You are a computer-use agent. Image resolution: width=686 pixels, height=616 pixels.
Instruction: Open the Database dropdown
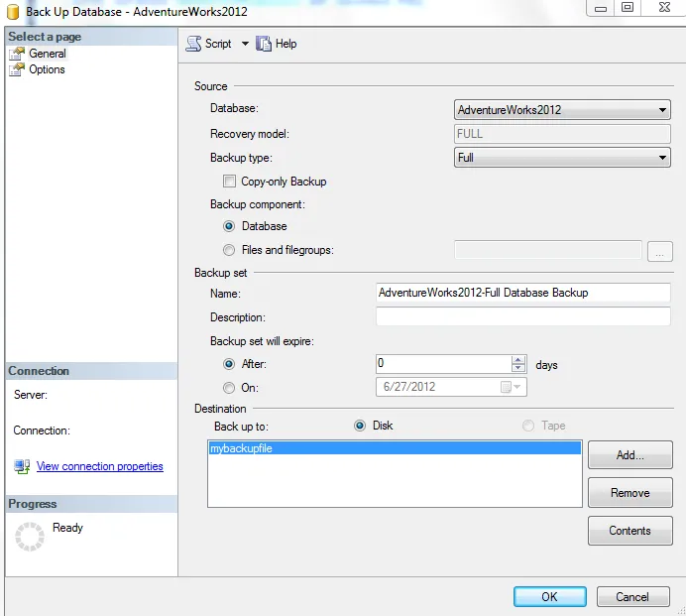[562, 110]
